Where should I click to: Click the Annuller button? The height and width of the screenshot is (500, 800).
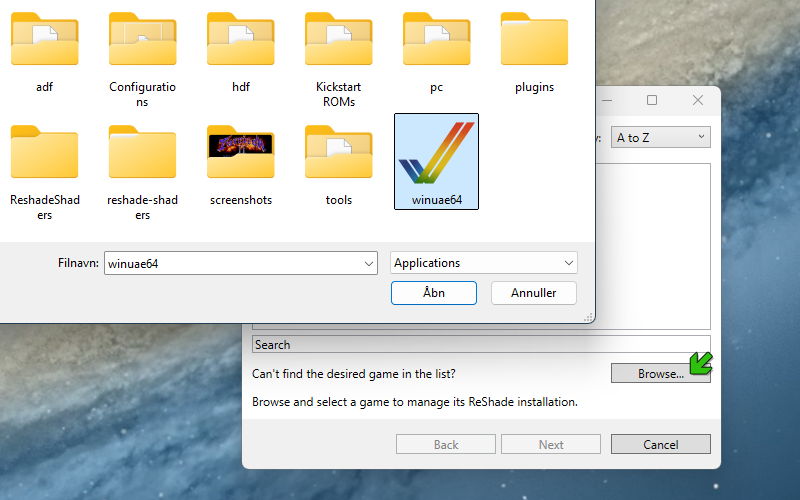pos(534,293)
